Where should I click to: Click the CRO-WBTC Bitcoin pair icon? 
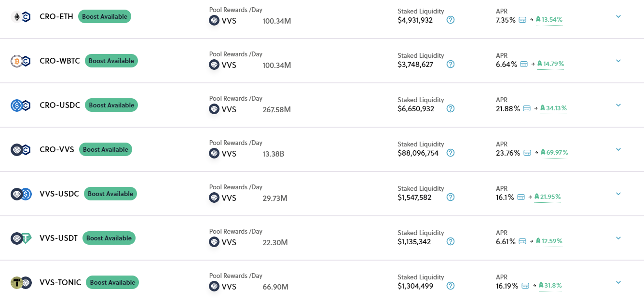pyautogui.click(x=20, y=61)
